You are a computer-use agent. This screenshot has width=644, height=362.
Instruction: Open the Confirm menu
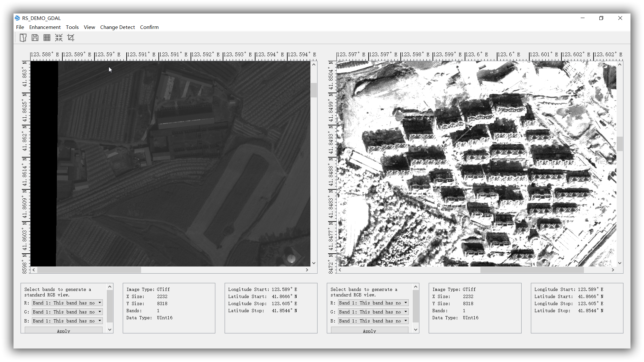[x=149, y=27]
